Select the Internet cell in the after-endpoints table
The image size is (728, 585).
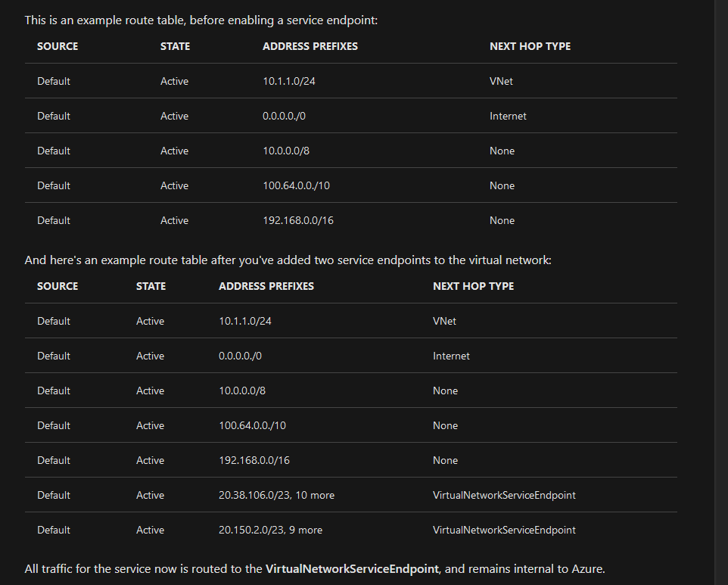click(x=451, y=356)
